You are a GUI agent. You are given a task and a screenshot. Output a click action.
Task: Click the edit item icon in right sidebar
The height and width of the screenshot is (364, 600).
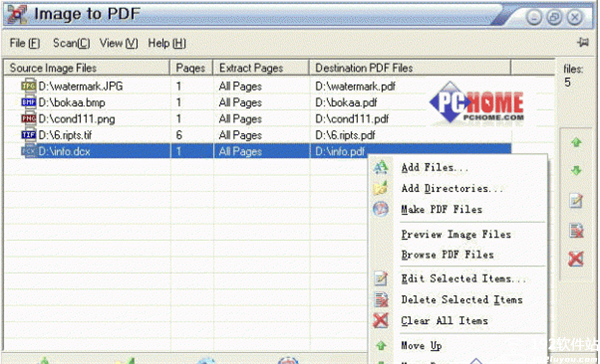click(x=576, y=201)
